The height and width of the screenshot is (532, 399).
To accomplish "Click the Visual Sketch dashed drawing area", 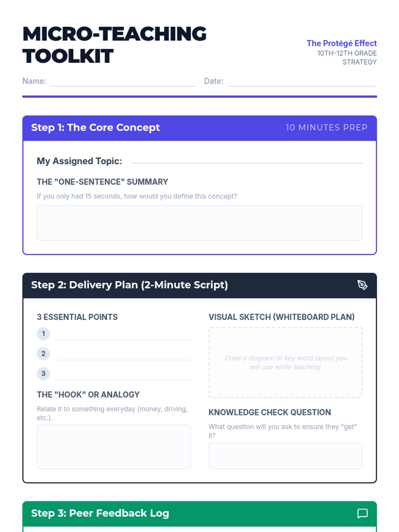I will [x=285, y=362].
